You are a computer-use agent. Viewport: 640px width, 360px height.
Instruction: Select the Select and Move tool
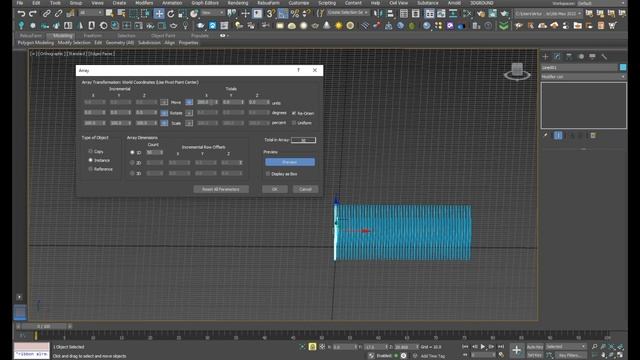coord(159,13)
